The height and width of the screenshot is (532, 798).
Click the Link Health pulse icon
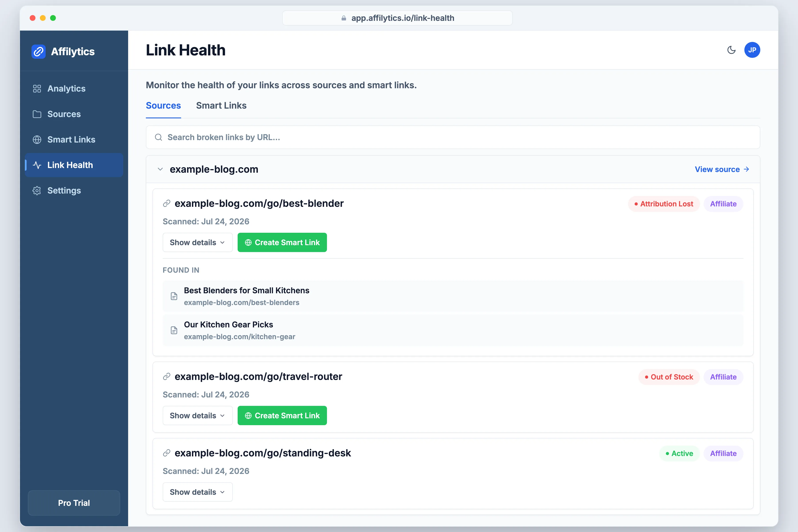(37, 165)
